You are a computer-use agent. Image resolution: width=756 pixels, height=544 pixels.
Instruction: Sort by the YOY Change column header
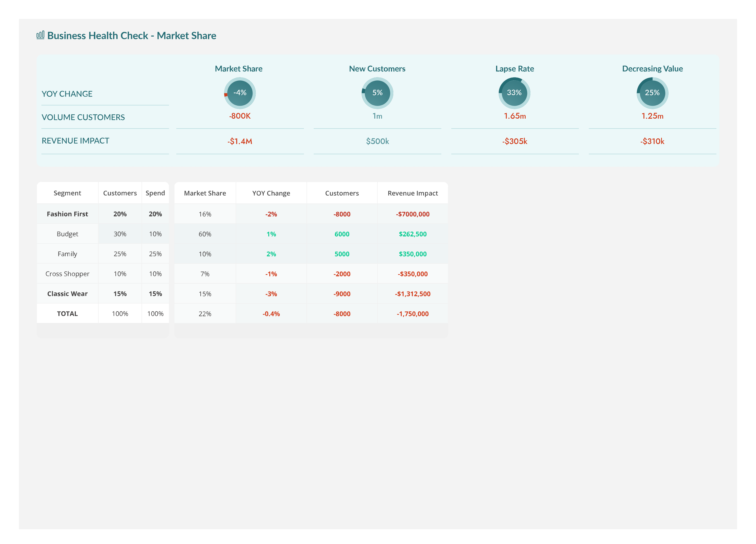[x=271, y=193]
